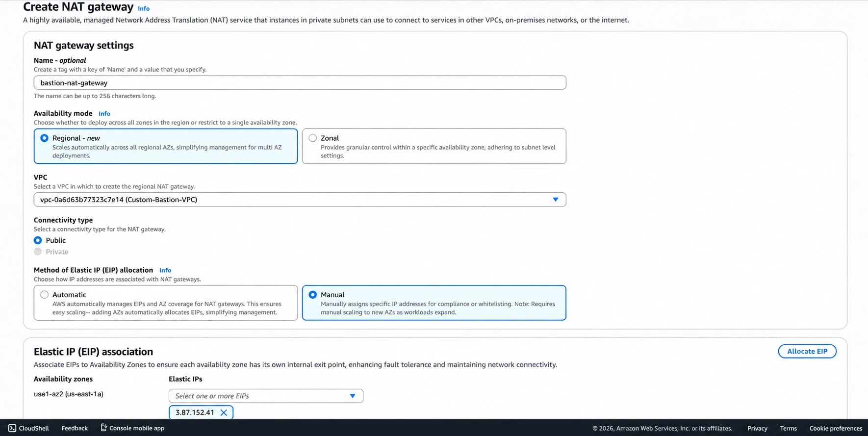Click the 'Elastic IPs' column header text
Viewport: 868px width, 436px height.
(x=185, y=379)
